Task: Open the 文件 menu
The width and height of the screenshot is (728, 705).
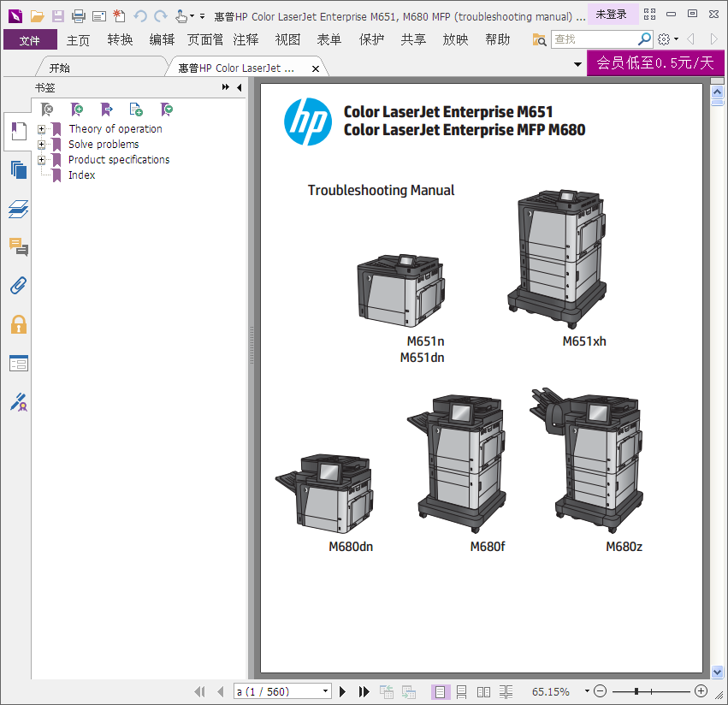Action: pyautogui.click(x=30, y=40)
